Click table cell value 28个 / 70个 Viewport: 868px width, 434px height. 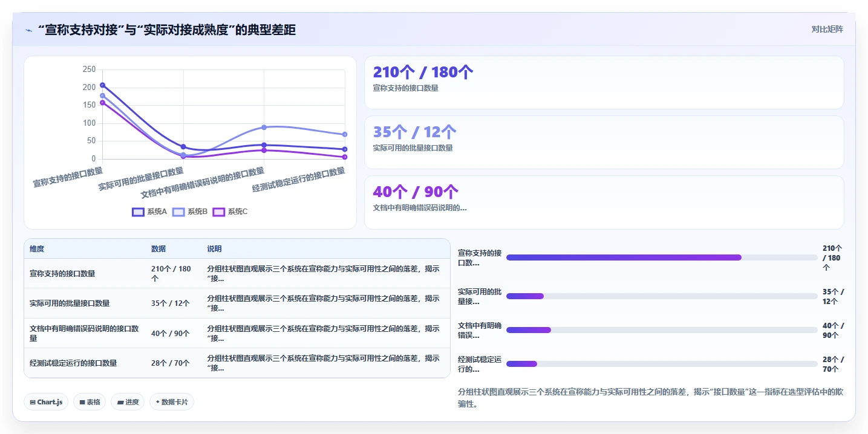pyautogui.click(x=171, y=363)
